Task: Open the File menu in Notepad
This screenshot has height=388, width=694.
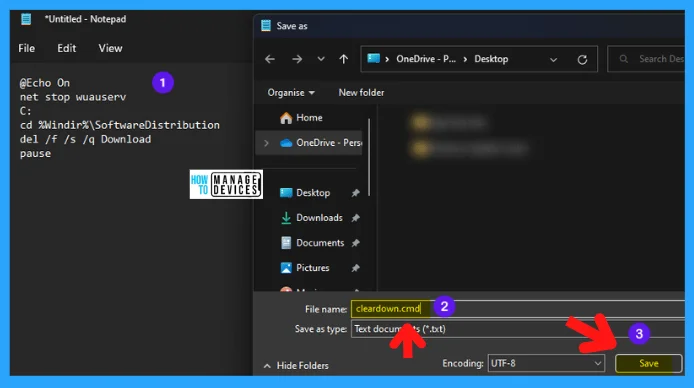Action: [x=27, y=48]
